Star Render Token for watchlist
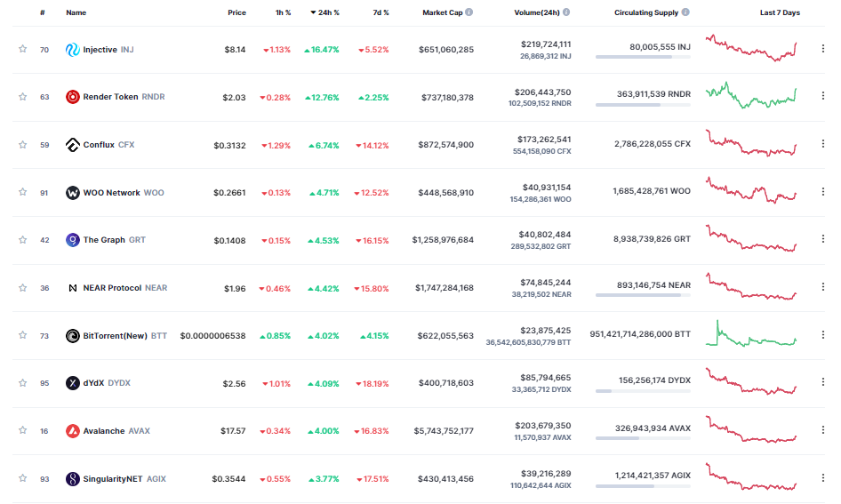841x504 pixels. [x=22, y=97]
